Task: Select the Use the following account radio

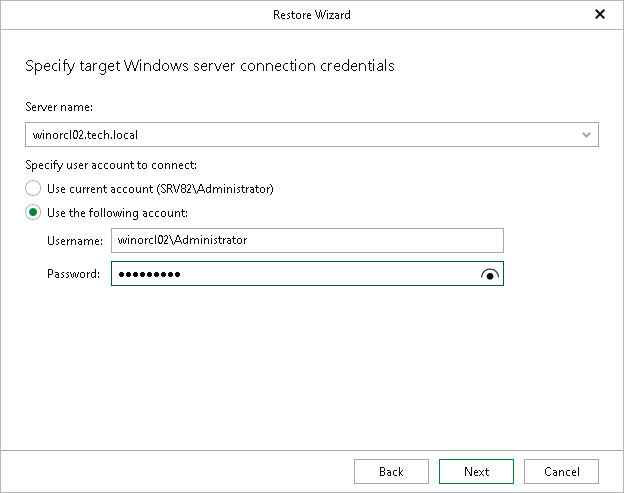Action: coord(33,212)
